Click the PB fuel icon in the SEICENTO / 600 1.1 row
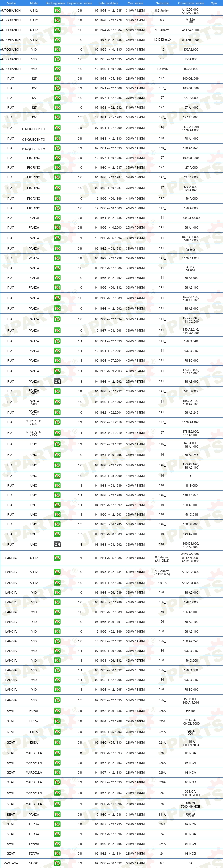This screenshot has width=223, height=868. click(x=57, y=433)
